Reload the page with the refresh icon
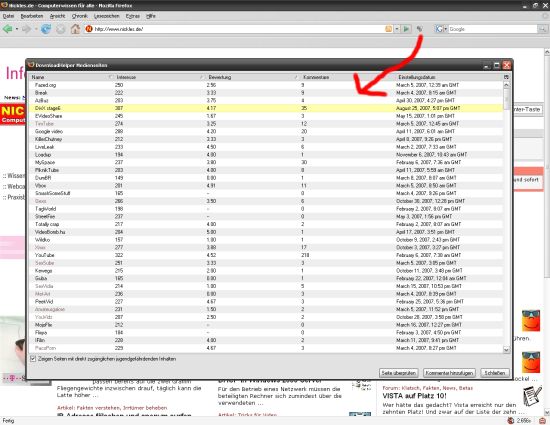Image resolution: width=550 pixels, height=425 pixels. click(46, 29)
